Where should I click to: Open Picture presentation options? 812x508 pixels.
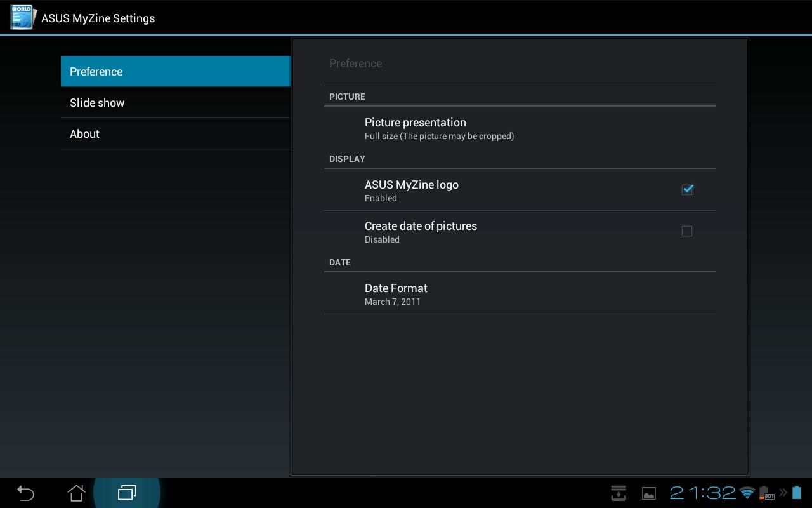pos(520,128)
